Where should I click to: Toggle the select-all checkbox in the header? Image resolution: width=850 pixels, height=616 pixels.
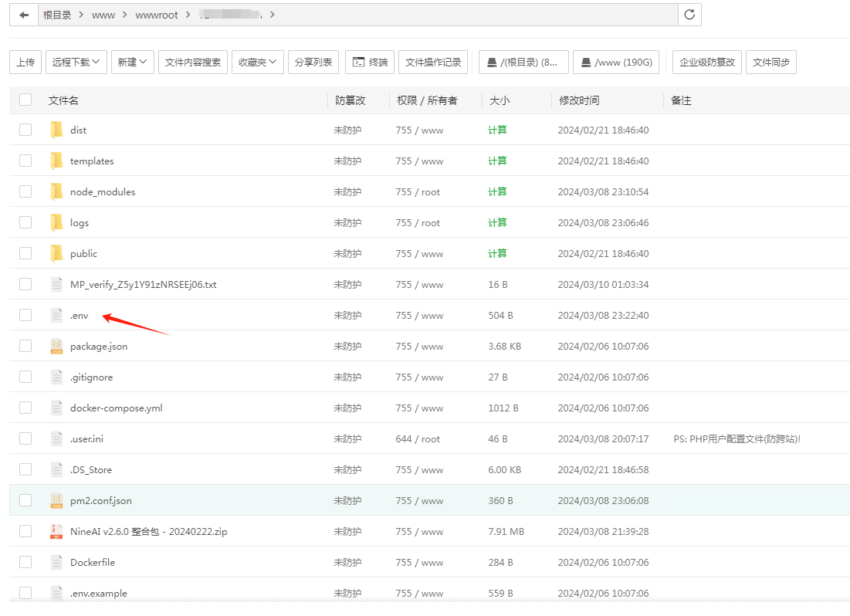(25, 100)
